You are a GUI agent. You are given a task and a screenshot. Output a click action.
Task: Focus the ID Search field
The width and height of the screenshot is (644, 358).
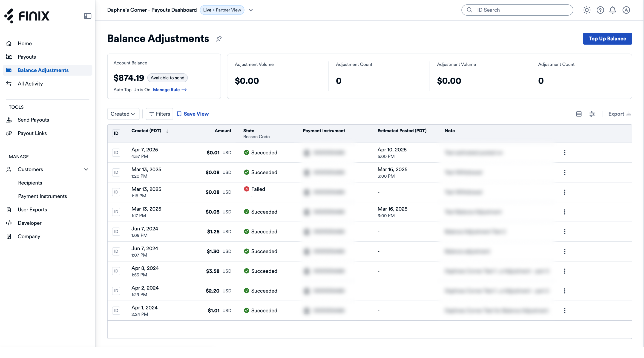point(517,10)
